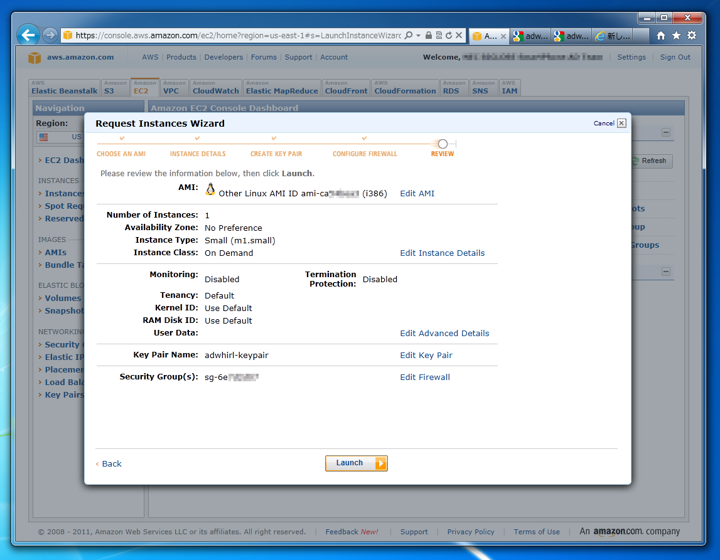The image size is (720, 560).
Task: Click the browser back arrow button
Action: [x=28, y=35]
